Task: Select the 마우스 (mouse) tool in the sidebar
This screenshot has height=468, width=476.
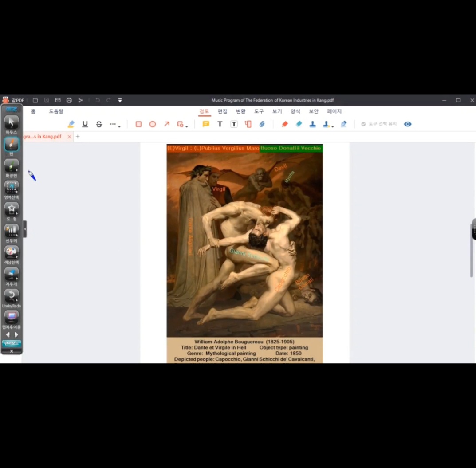Action: (x=11, y=125)
